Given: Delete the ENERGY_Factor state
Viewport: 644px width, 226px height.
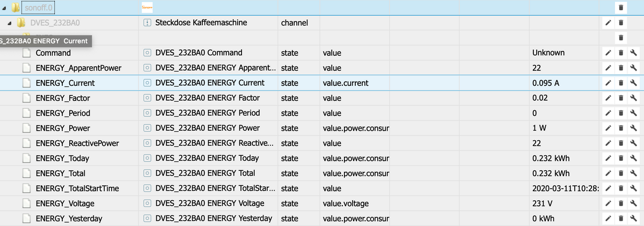Looking at the screenshot, I should tap(621, 98).
